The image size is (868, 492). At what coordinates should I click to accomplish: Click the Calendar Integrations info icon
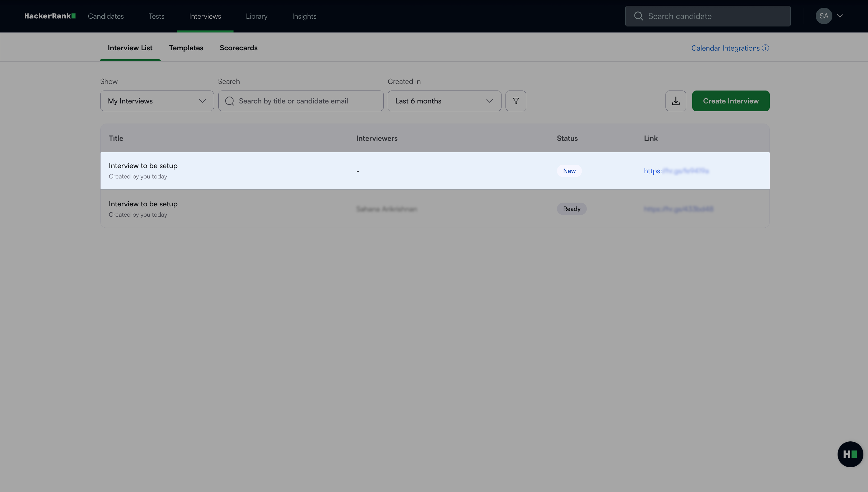(765, 48)
